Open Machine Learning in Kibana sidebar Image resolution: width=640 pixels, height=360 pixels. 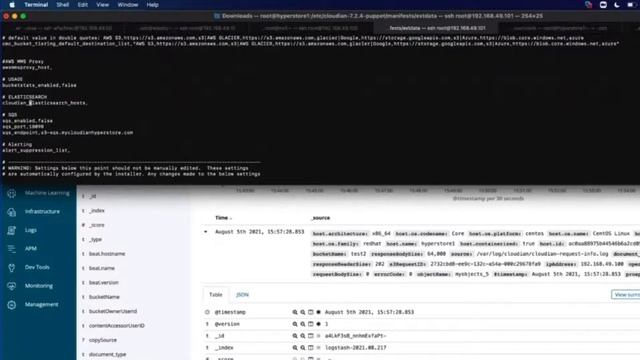(47, 193)
